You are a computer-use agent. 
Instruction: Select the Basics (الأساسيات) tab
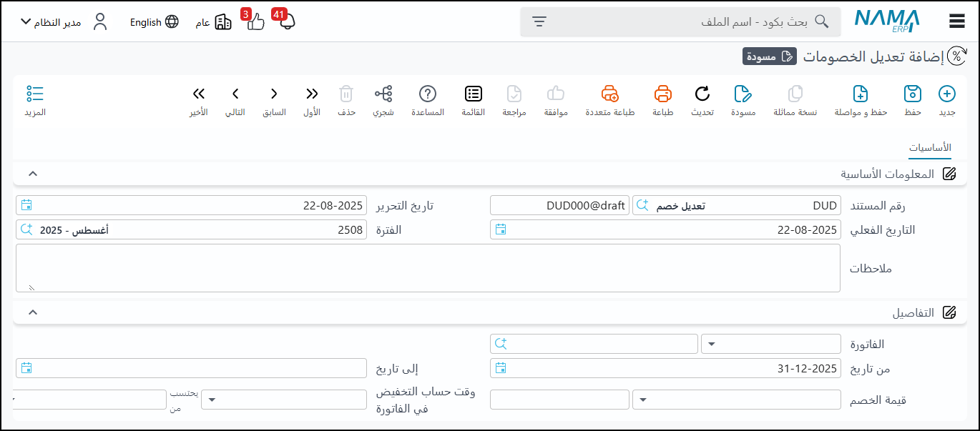pyautogui.click(x=930, y=148)
